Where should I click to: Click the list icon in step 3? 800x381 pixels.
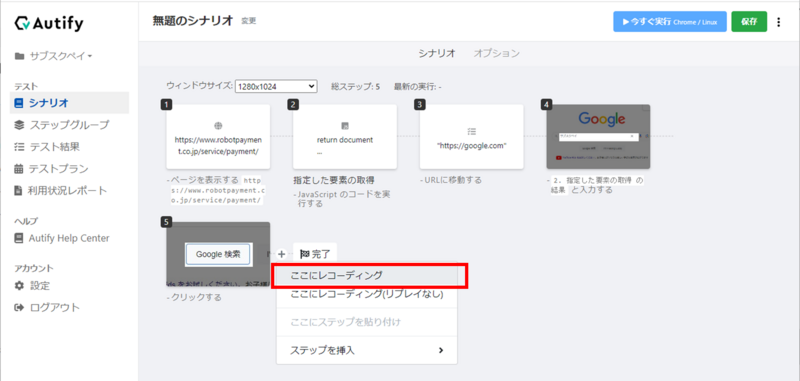point(471,131)
